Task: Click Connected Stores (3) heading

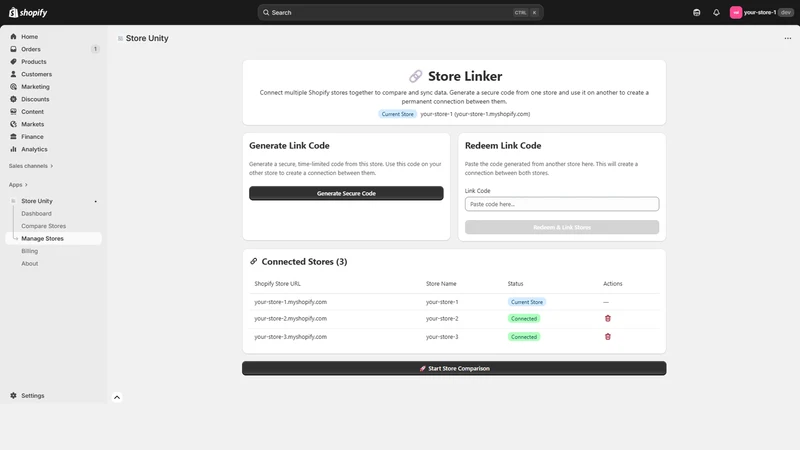Action: pyautogui.click(x=304, y=262)
